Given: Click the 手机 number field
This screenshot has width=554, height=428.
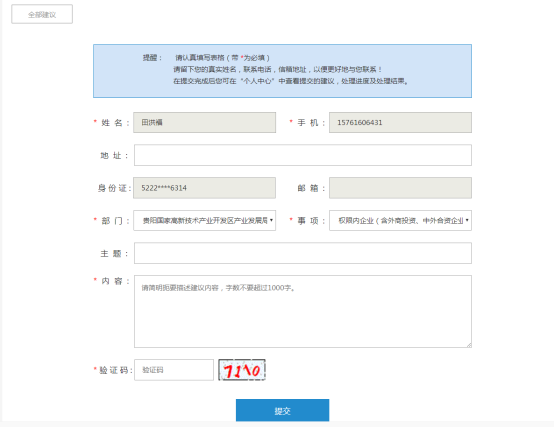Looking at the screenshot, I should point(400,123).
